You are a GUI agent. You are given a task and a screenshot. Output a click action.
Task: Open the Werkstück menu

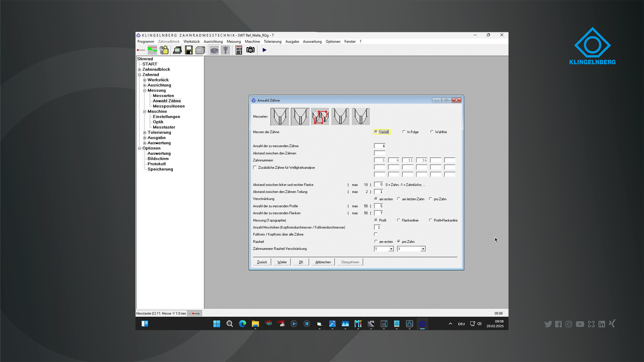tap(192, 42)
